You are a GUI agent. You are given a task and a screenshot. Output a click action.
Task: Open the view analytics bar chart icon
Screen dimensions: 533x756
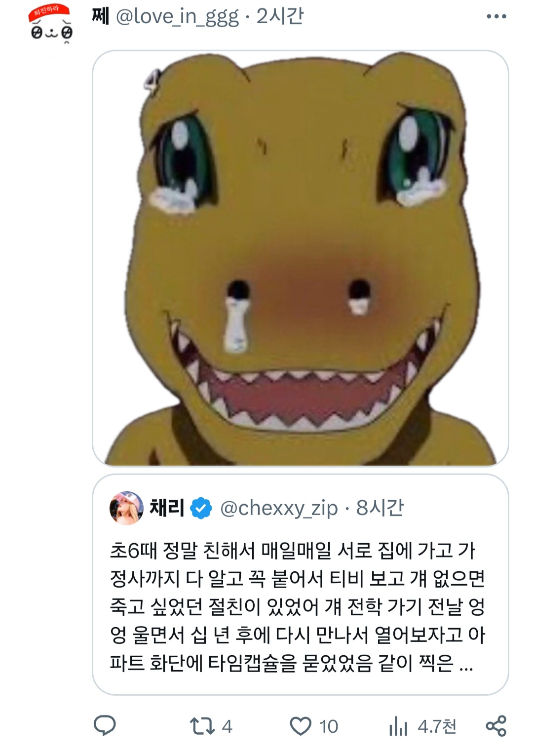pos(398,726)
